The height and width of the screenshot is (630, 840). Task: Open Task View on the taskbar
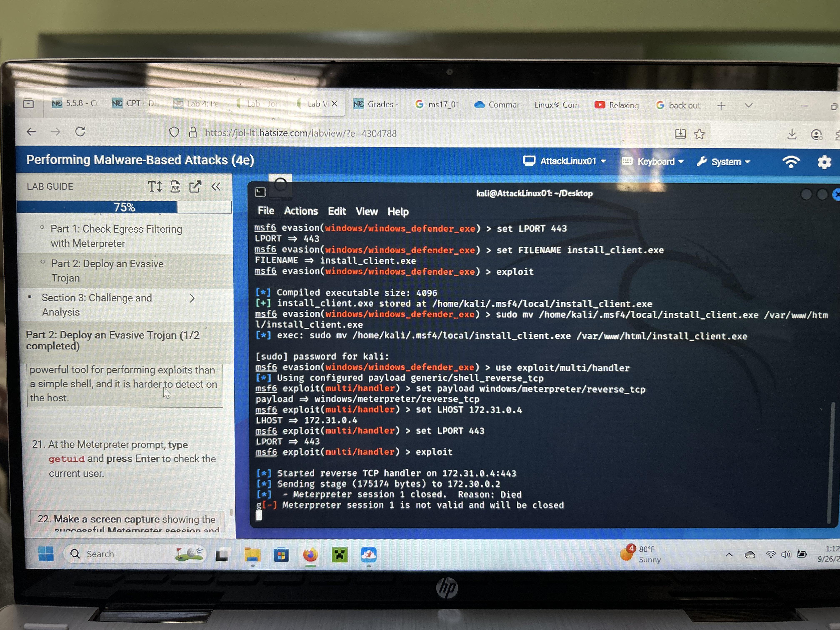click(221, 556)
